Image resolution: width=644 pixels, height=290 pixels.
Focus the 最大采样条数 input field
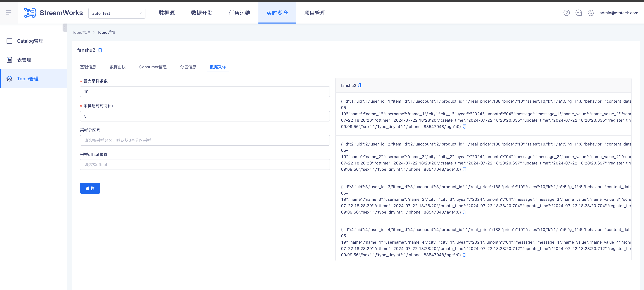click(205, 92)
